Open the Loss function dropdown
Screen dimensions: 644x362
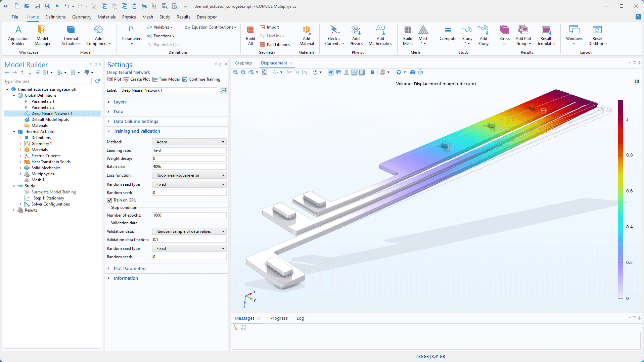point(189,175)
